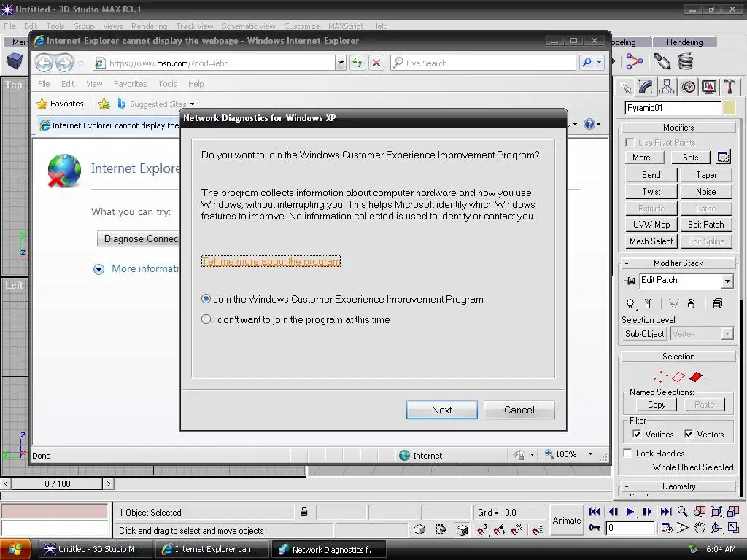Toggle the Key Mode key icon

pos(595,528)
